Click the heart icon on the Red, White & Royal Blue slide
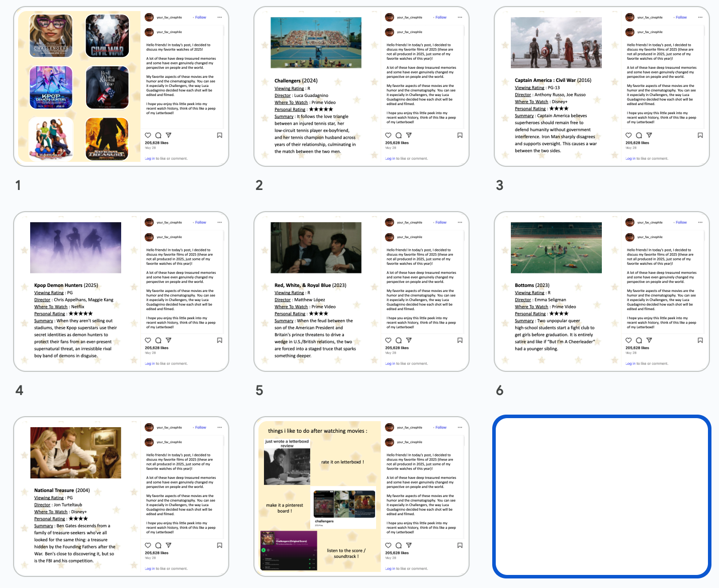 tap(388, 340)
